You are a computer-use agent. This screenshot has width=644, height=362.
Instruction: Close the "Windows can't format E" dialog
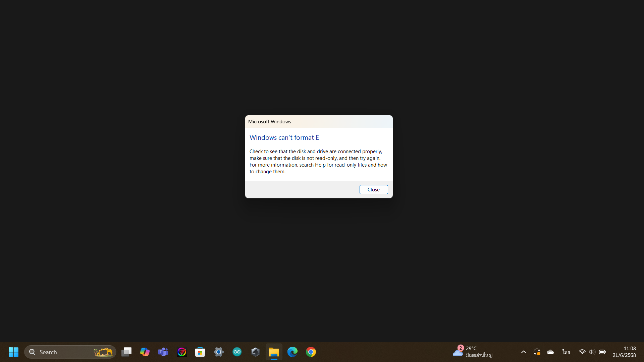374,190
